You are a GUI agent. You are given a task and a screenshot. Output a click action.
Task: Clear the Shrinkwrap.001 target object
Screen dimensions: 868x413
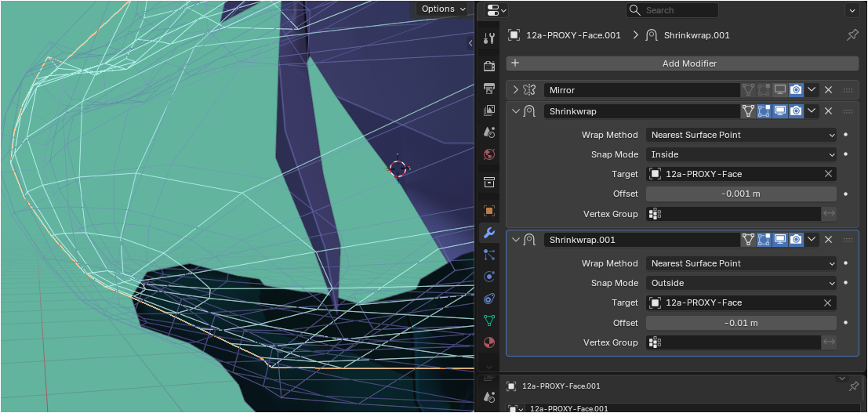click(x=827, y=303)
